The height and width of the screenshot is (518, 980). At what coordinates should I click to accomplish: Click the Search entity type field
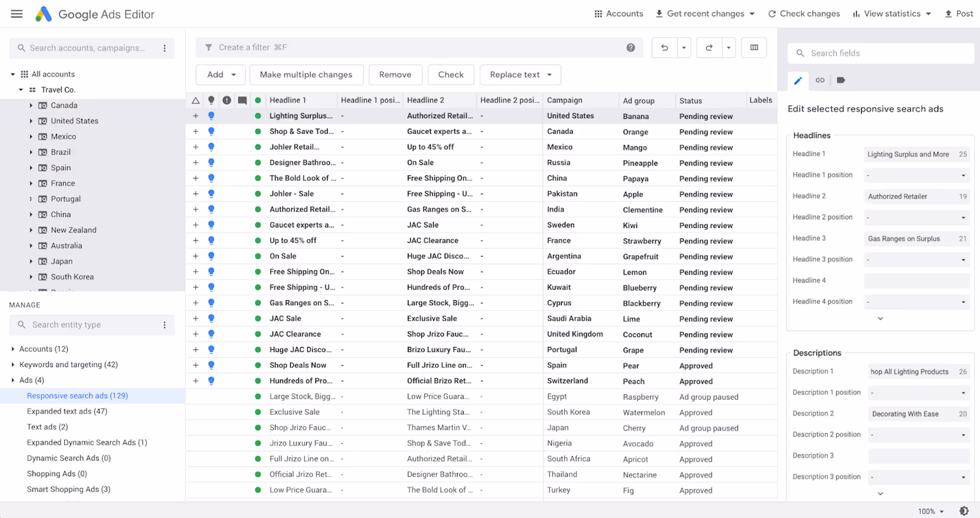(91, 325)
